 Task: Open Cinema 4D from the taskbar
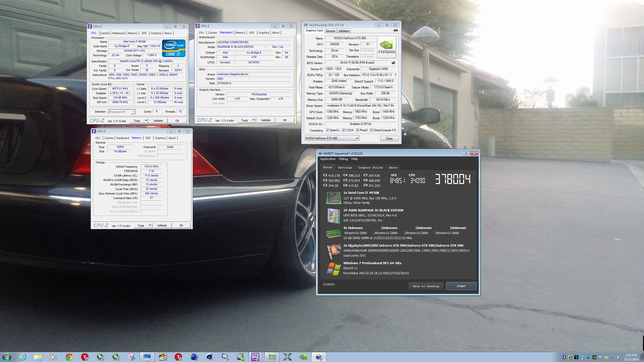[209, 357]
